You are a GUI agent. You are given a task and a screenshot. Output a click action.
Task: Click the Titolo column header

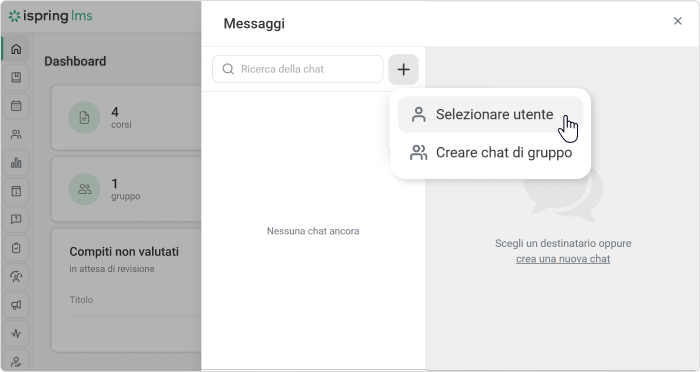81,300
